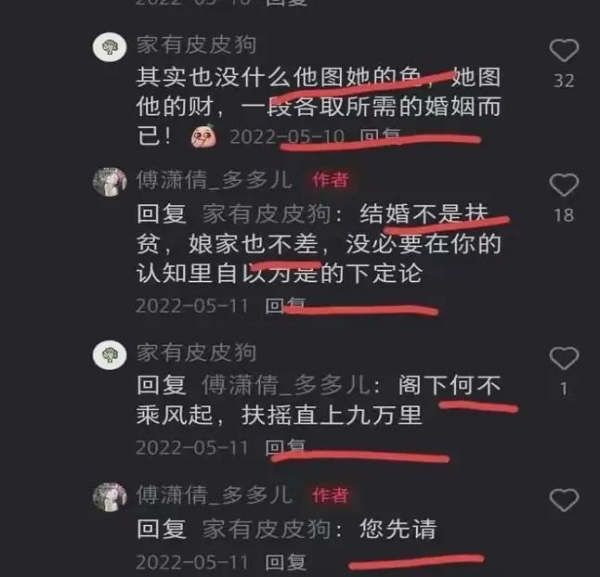Viewport: 600px width, 577px height.
Task: Open 傅潇倩_多多儿 avatar beside 您先请 reply
Action: coord(110,497)
